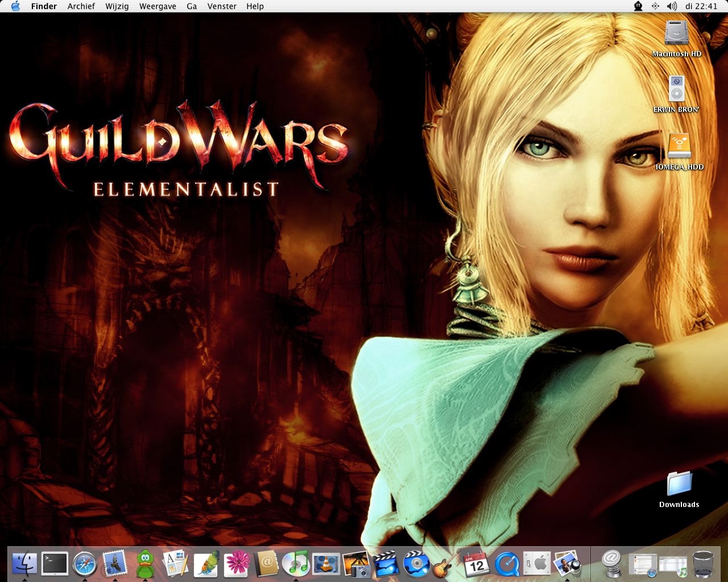Open the Trash in the Dock
Viewport: 728px width, 582px height.
coord(704,564)
